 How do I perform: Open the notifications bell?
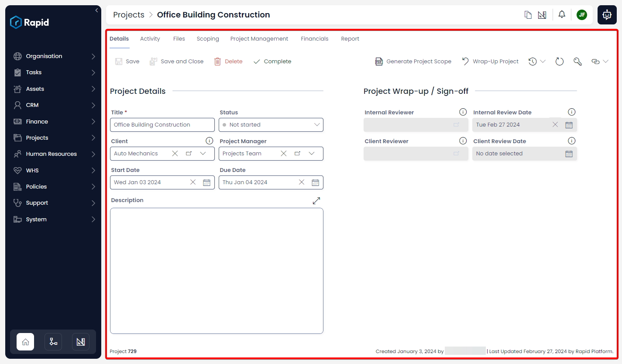tap(562, 14)
